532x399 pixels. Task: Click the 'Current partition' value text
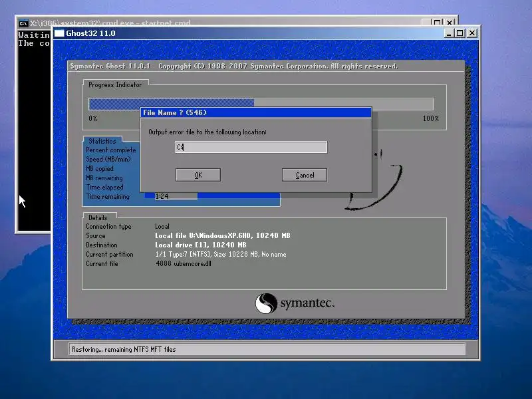point(221,254)
